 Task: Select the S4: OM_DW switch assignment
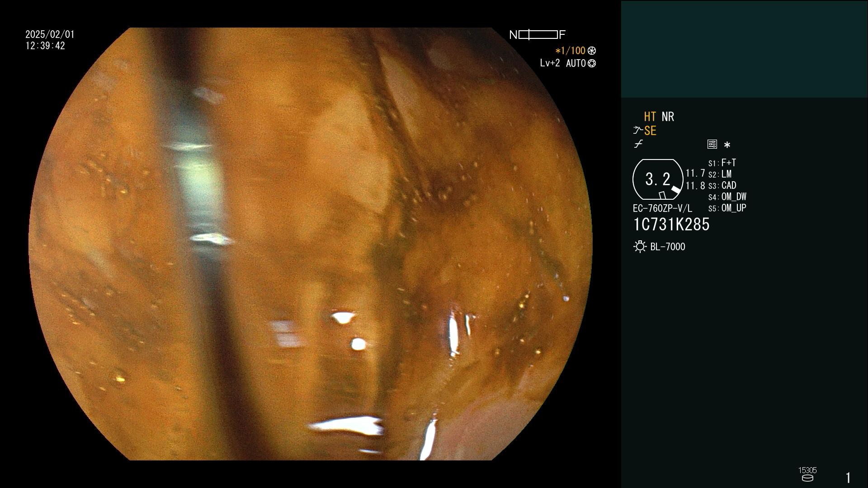tap(727, 197)
